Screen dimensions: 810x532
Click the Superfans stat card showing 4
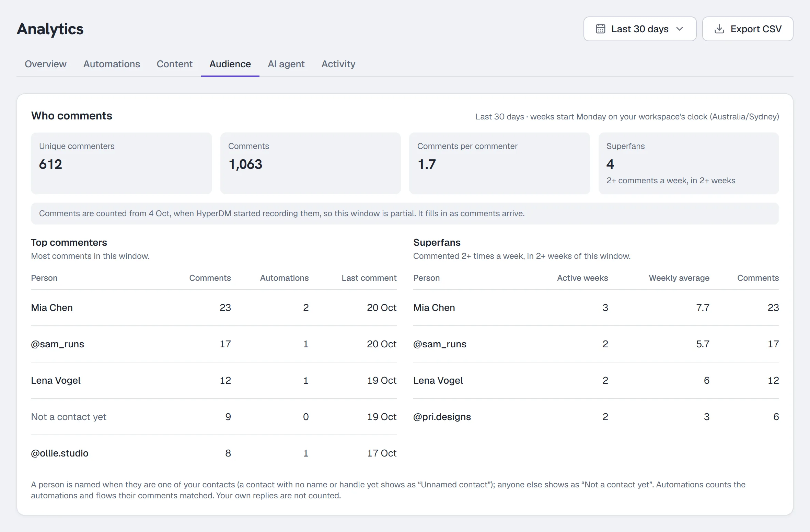(x=689, y=163)
